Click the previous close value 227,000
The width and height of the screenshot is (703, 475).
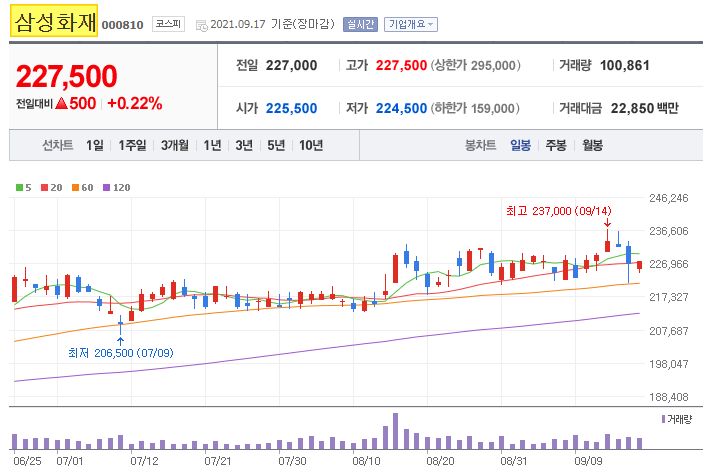[x=291, y=65]
